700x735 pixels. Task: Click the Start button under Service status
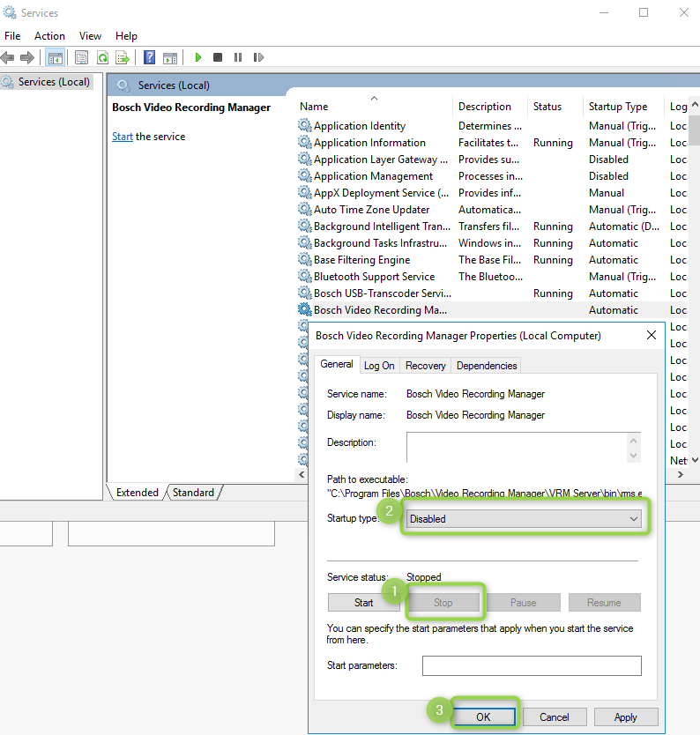click(x=364, y=603)
